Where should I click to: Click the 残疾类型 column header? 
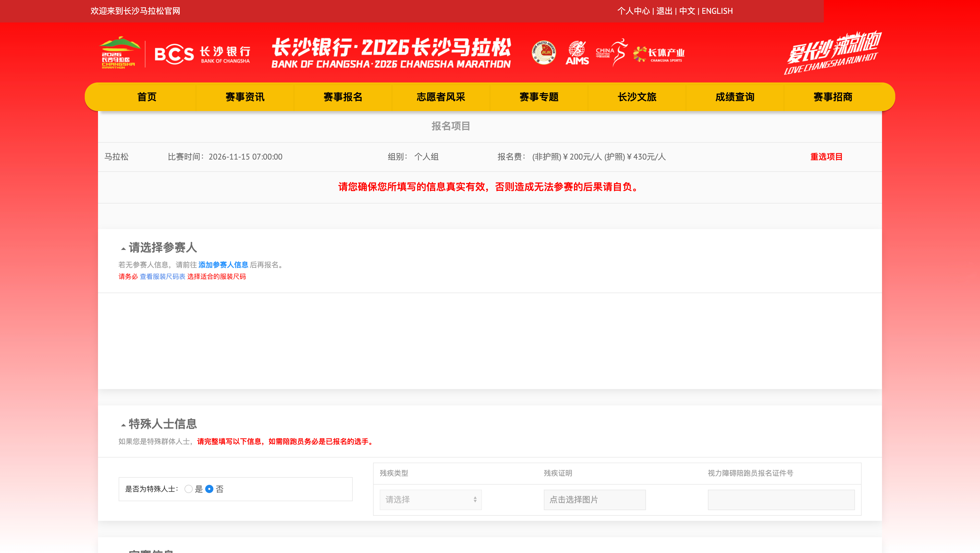pos(394,473)
